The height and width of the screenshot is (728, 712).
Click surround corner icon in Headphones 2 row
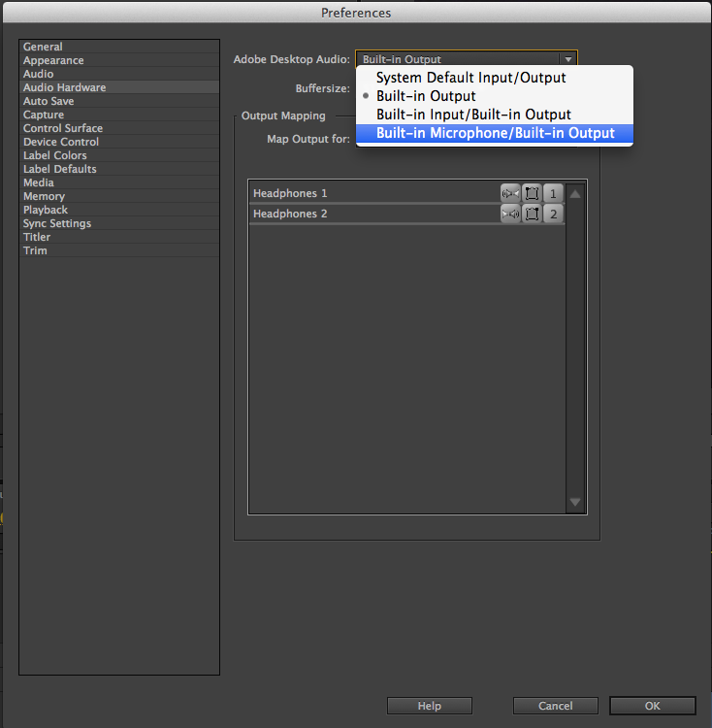point(532,214)
